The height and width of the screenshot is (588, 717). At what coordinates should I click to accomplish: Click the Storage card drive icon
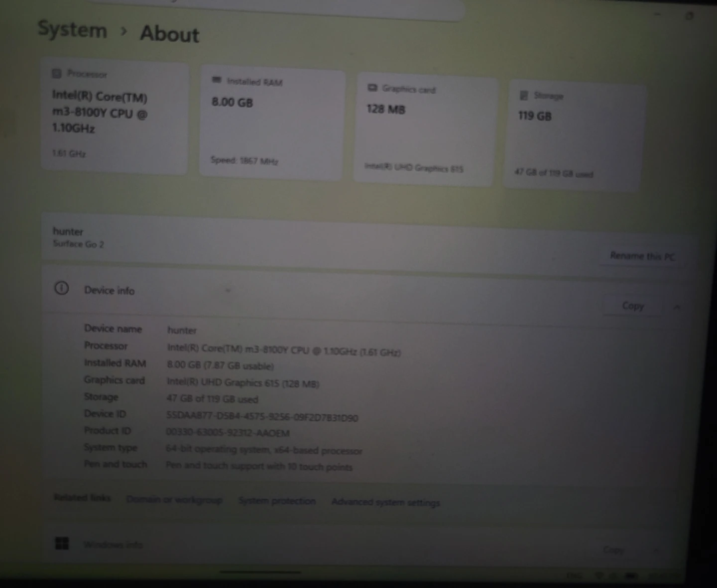click(x=524, y=95)
